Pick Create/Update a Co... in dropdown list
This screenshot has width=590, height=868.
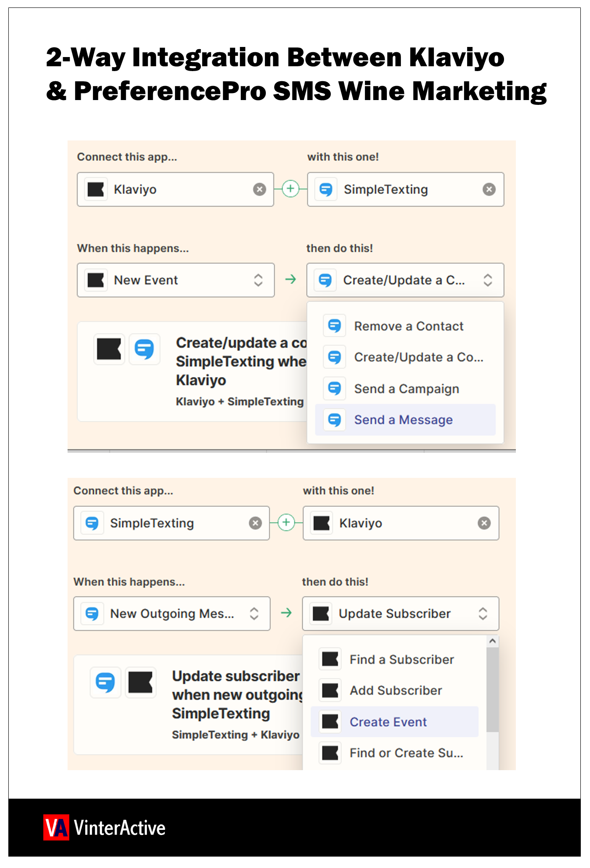pyautogui.click(x=418, y=357)
